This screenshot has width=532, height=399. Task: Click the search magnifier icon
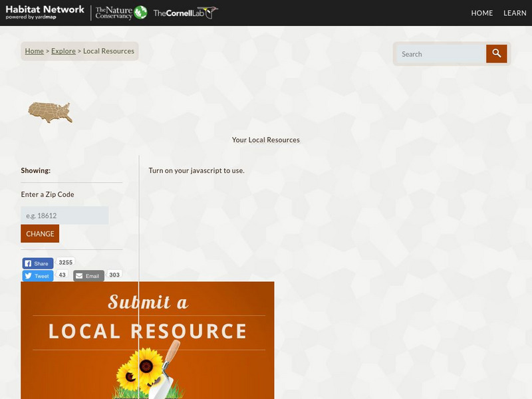point(496,54)
